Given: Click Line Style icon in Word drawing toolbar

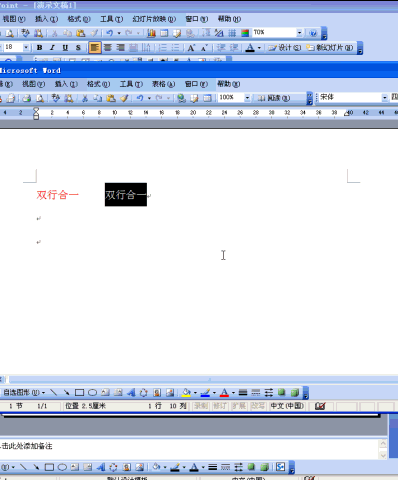Looking at the screenshot, I should click(x=243, y=393).
